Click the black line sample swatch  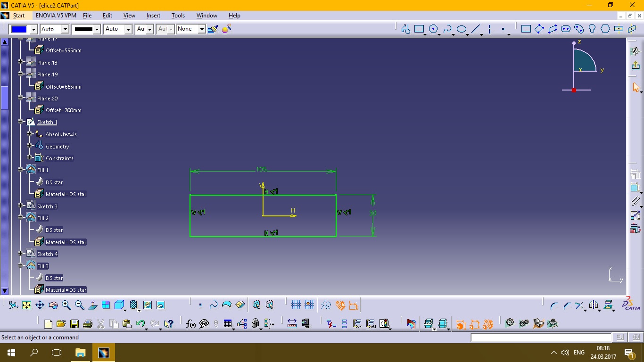(x=83, y=29)
